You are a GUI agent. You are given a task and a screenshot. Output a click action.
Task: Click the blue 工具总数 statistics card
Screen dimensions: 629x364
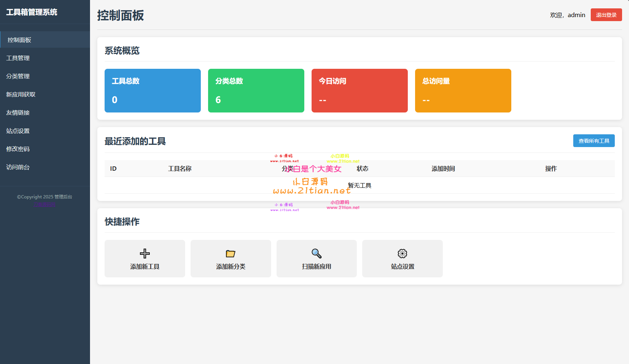(152, 91)
